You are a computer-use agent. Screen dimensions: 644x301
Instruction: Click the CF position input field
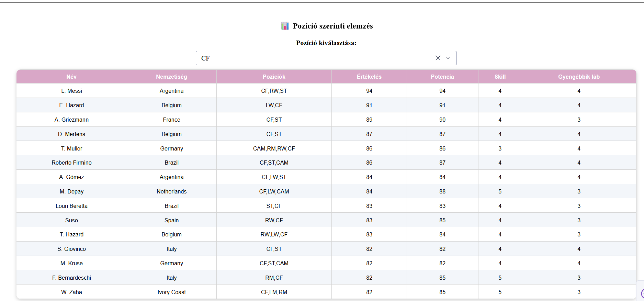click(309, 58)
